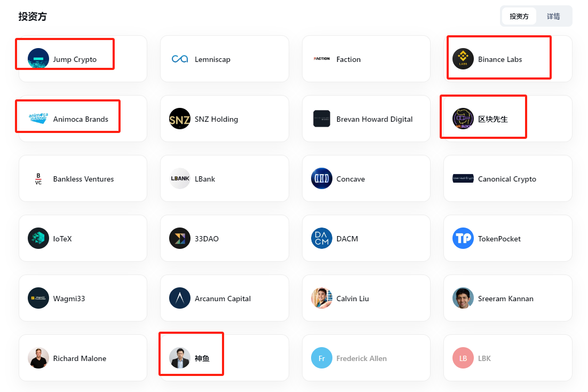Click the Concave logo icon

point(321,178)
